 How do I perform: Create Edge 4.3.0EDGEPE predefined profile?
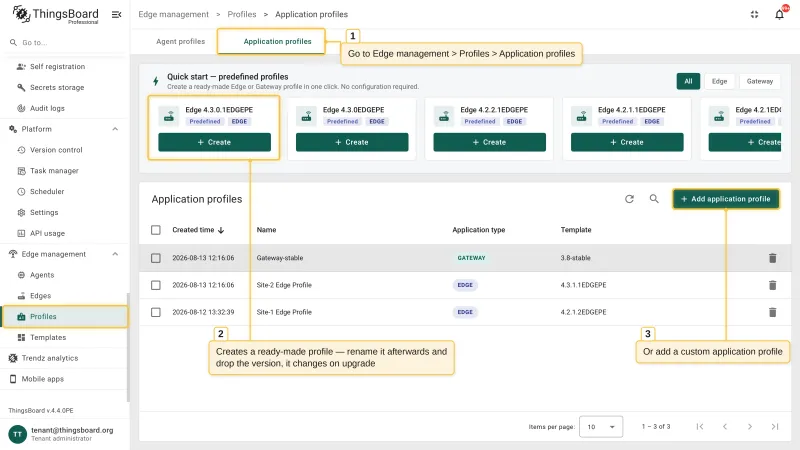pos(352,142)
